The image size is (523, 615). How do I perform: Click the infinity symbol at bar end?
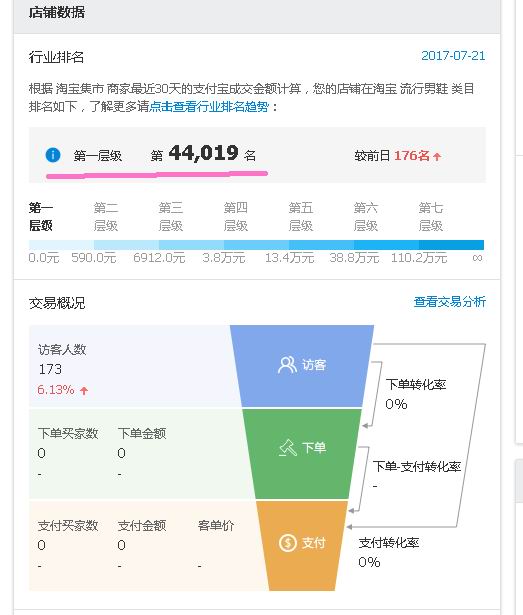pos(477,258)
